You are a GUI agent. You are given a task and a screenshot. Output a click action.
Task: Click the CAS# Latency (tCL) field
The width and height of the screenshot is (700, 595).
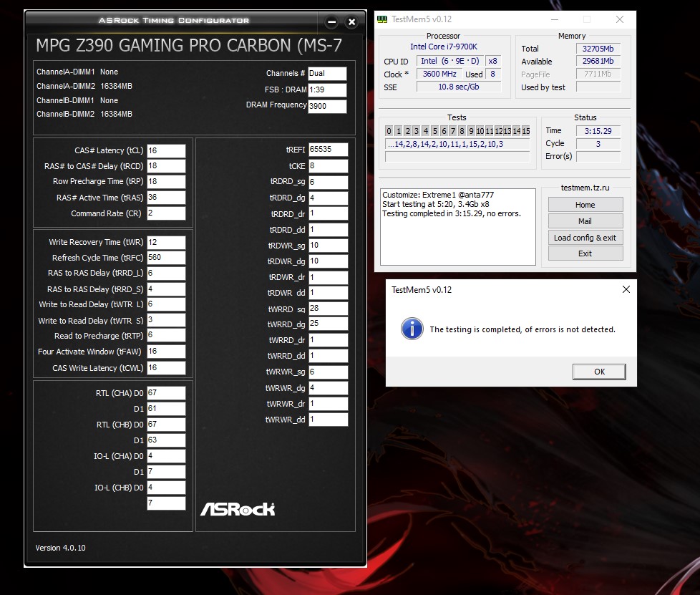click(166, 150)
